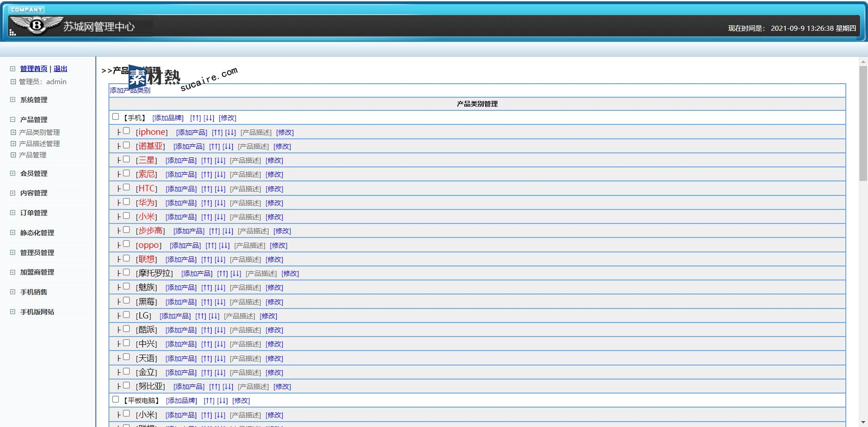
Task: Click the Bentley winged logo in header
Action: point(37,25)
